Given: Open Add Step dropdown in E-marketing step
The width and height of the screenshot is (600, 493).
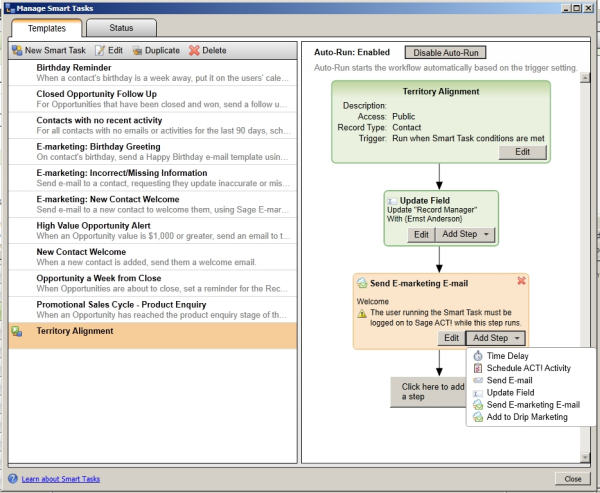Looking at the screenshot, I should (496, 338).
